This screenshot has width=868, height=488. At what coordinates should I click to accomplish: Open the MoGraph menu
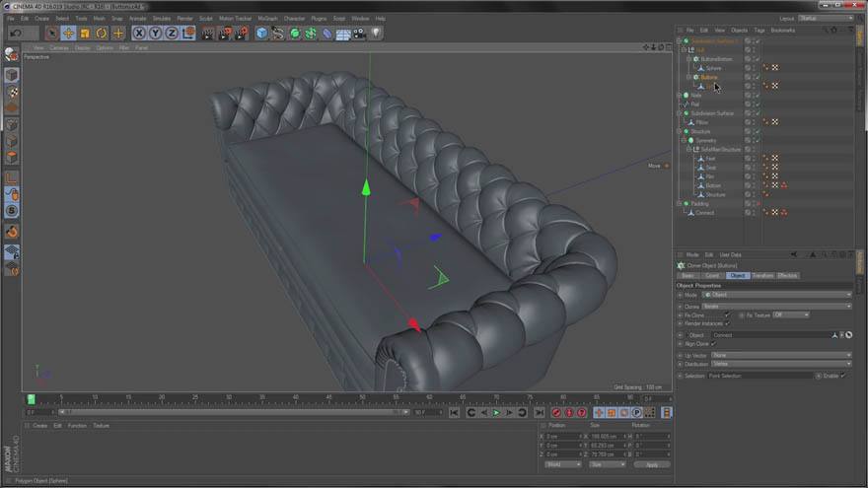point(267,18)
